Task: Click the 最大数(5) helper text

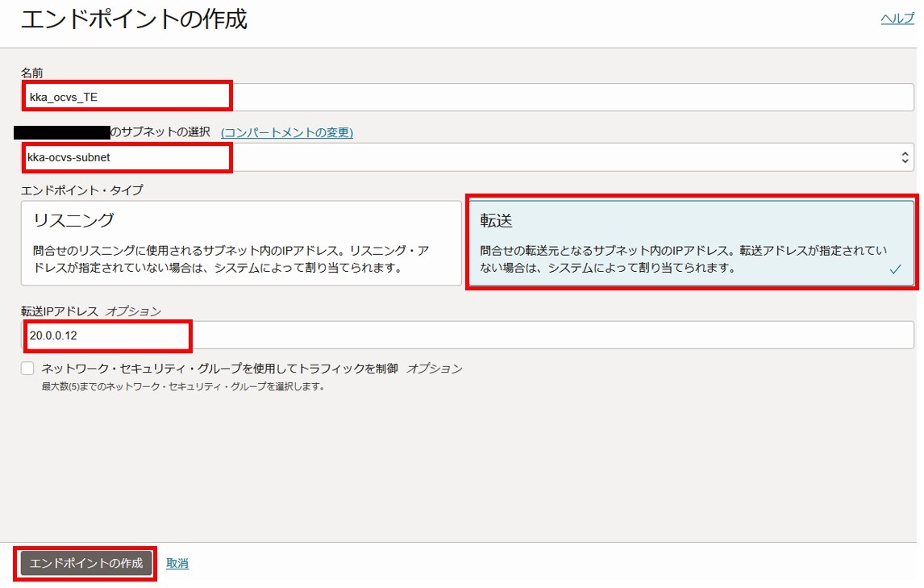Action: click(x=183, y=386)
